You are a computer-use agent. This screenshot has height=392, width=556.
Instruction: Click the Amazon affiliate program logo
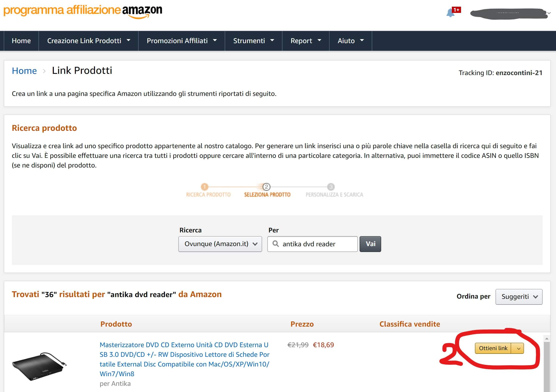tap(83, 11)
